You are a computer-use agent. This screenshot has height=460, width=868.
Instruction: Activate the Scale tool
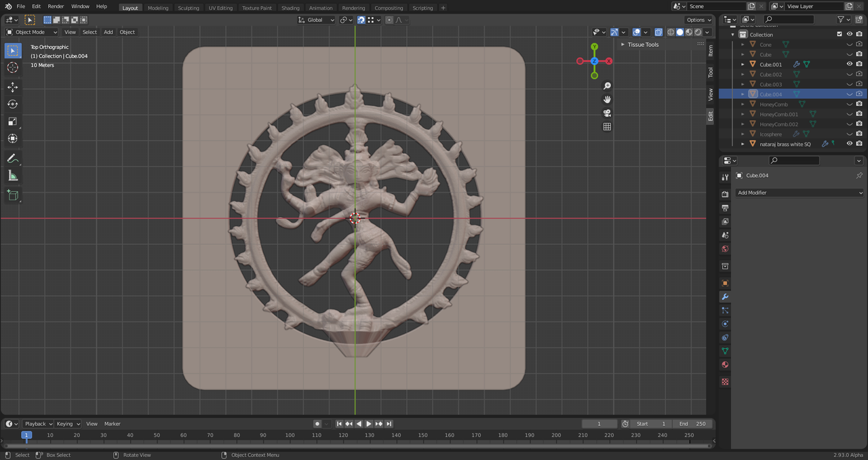tap(13, 121)
